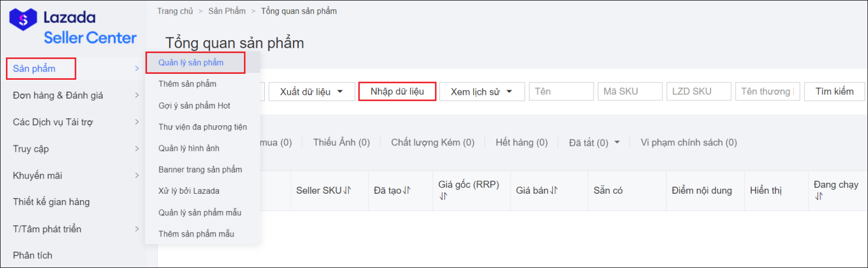Switch to Vi phạm chính sách tab
Viewport: 868px width, 268px height.
688,143
